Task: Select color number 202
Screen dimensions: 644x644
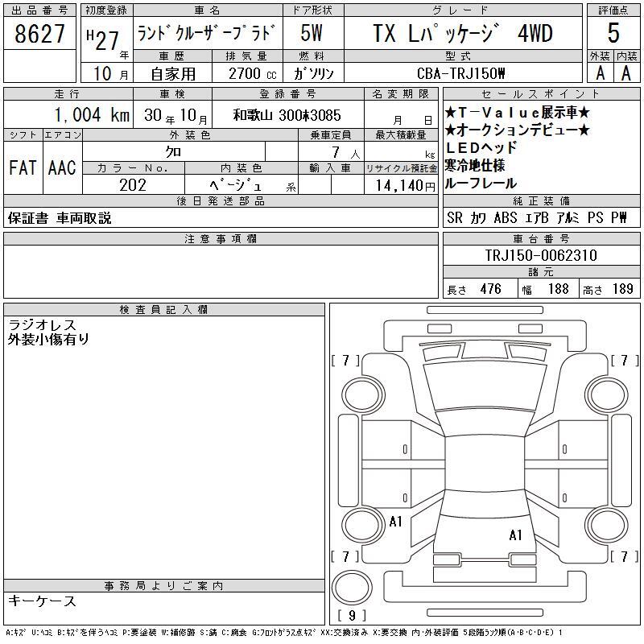Action: [x=133, y=185]
